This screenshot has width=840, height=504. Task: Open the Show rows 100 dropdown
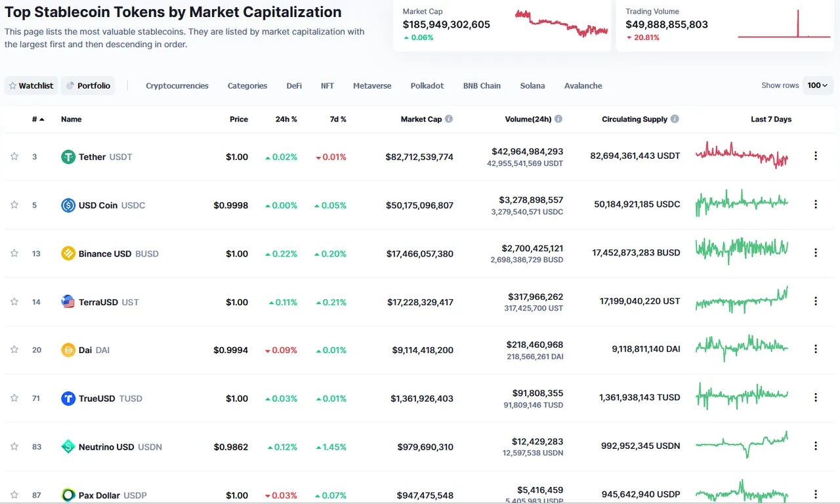click(x=818, y=85)
